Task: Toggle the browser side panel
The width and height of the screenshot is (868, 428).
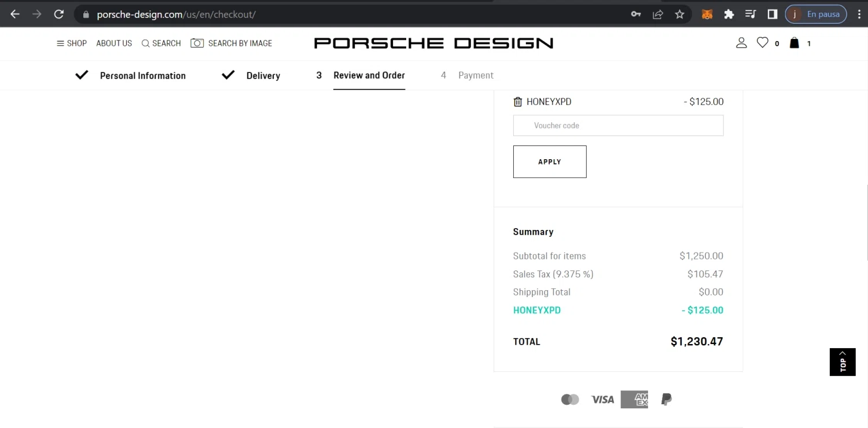Action: tap(772, 14)
